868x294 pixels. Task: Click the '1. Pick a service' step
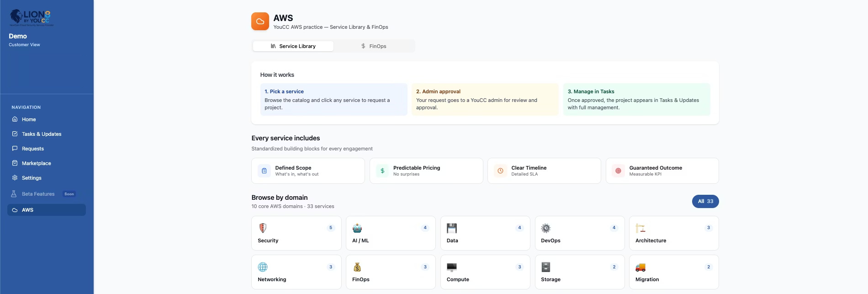334,99
